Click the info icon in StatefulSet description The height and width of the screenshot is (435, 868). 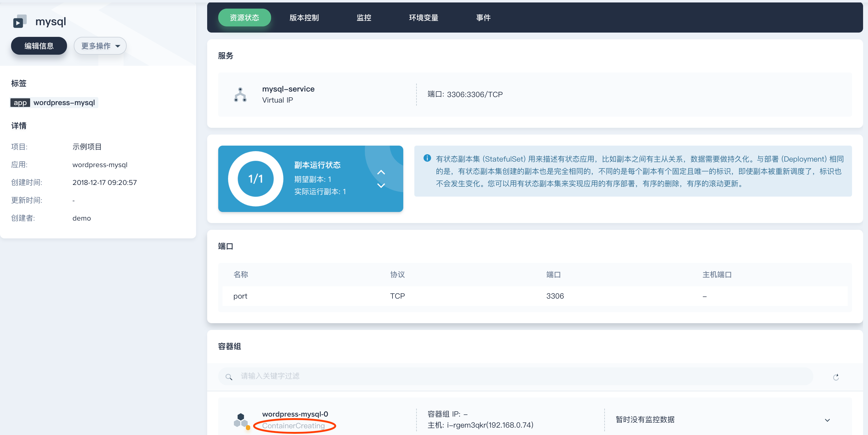(x=427, y=158)
